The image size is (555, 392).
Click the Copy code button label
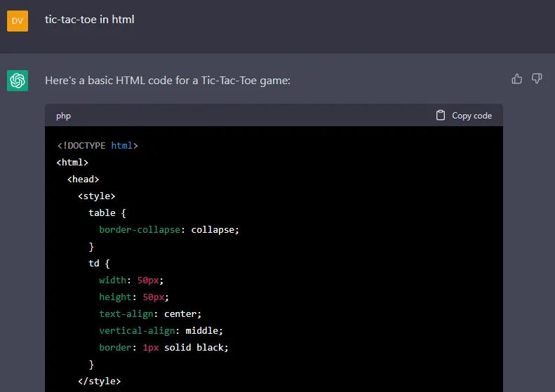[x=472, y=116]
